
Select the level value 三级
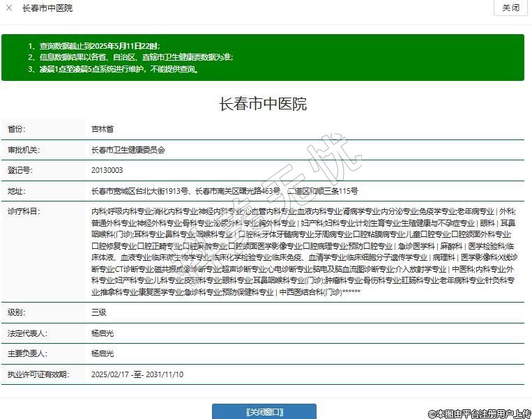(x=98, y=313)
